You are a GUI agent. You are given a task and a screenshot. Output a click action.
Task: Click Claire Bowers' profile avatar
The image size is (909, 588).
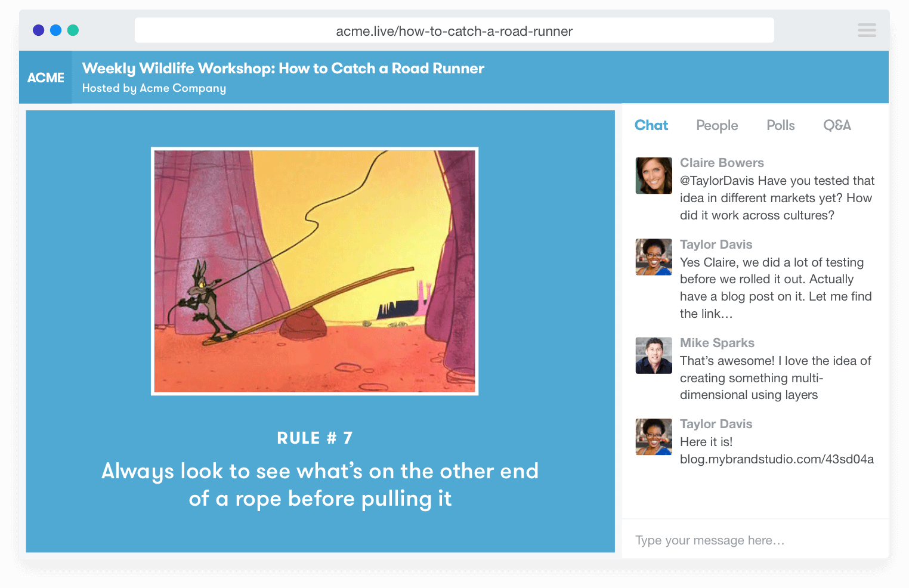point(654,176)
